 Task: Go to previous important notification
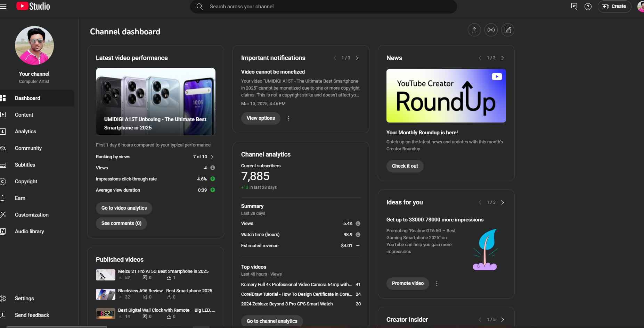(x=335, y=58)
